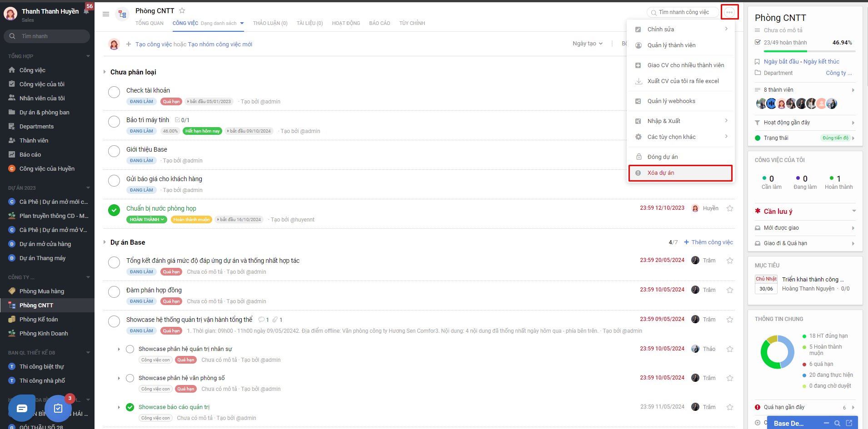The image size is (868, 429).
Task: Switch to the TỔNG QUAN tab
Action: (x=150, y=23)
